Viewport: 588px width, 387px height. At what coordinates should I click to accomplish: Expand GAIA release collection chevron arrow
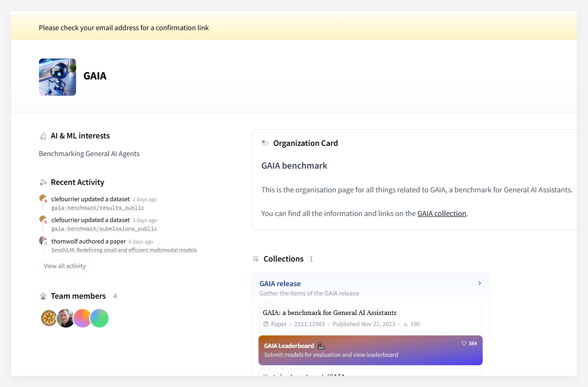479,283
